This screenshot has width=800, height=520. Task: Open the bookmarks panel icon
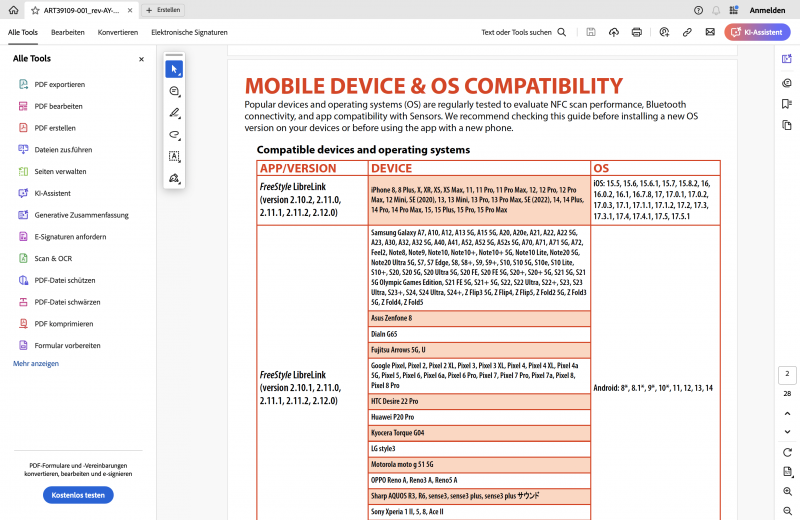coord(787,104)
